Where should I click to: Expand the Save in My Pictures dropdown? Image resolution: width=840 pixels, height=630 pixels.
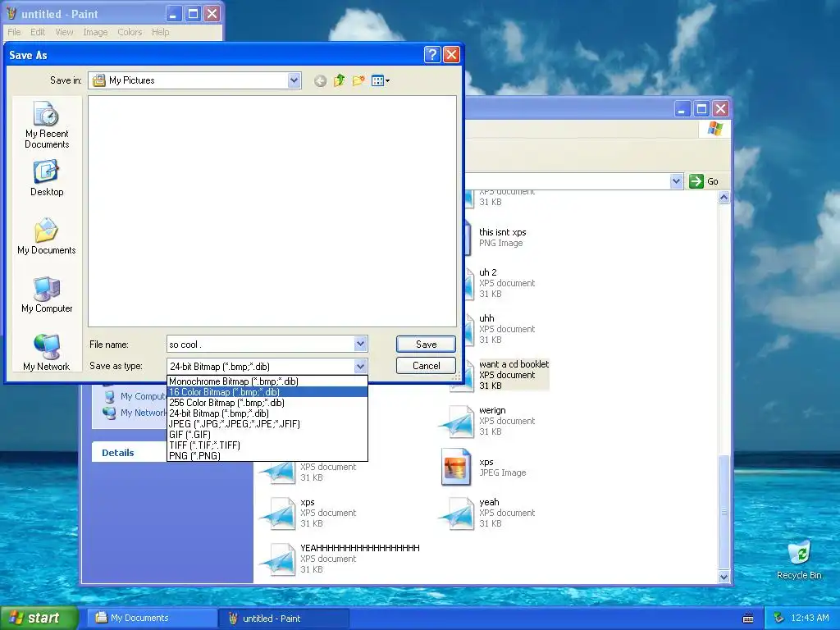(x=294, y=80)
